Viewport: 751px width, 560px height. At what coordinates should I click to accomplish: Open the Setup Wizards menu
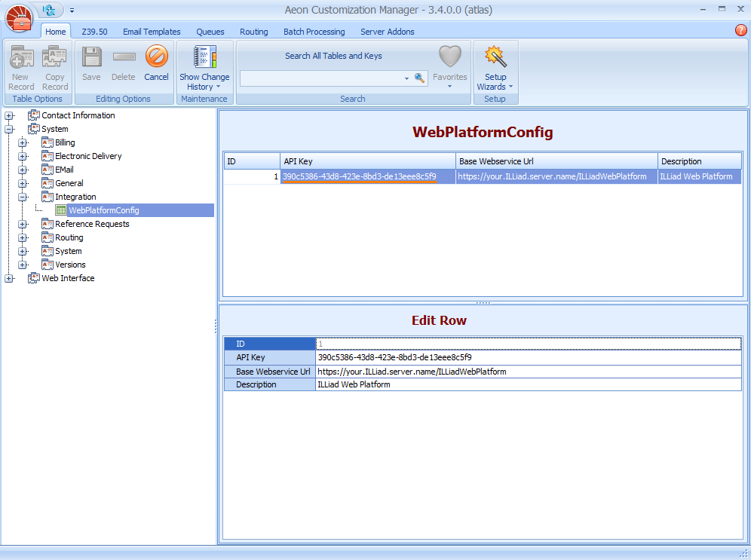point(495,59)
